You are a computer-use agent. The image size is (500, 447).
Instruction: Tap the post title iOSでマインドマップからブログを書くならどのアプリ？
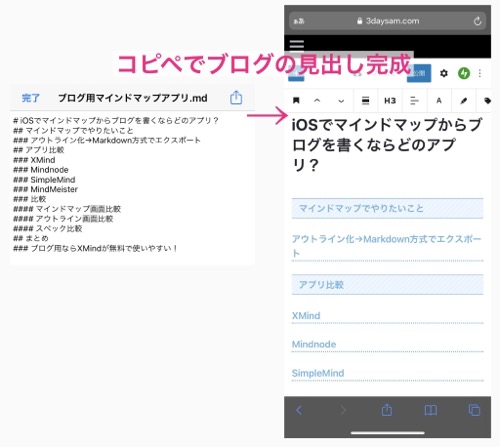pos(387,144)
